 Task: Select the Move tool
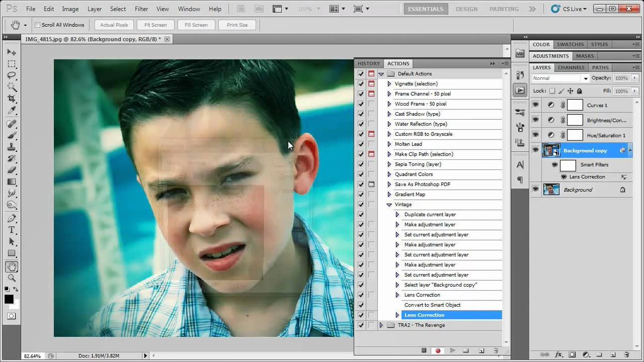tap(12, 52)
